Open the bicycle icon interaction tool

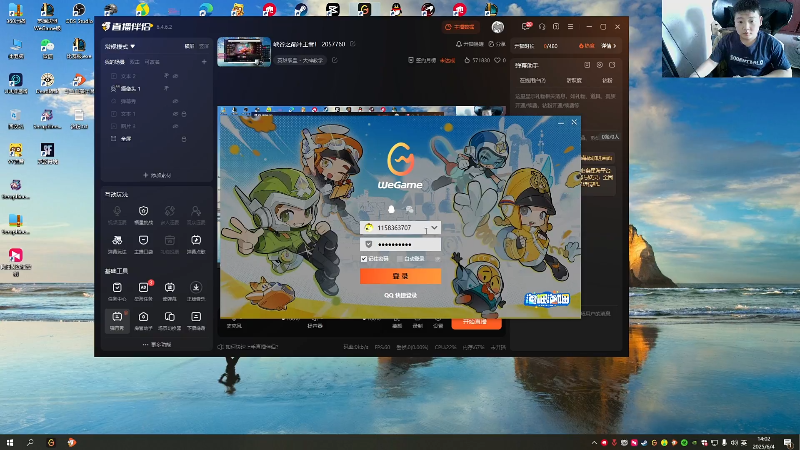[117, 244]
